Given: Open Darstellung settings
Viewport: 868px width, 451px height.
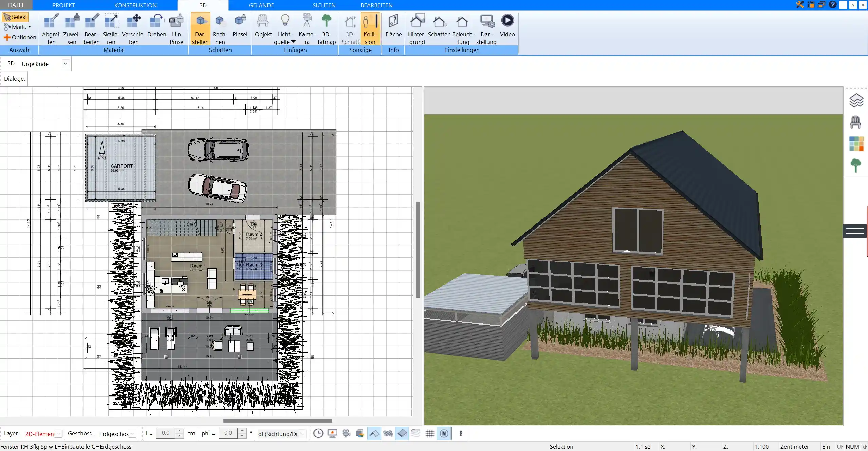Looking at the screenshot, I should click(486, 29).
